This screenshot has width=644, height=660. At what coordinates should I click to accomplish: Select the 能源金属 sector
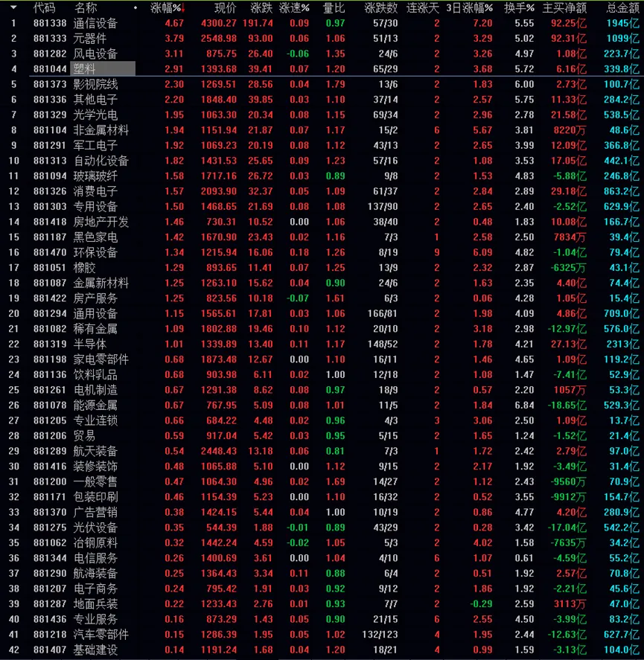95,406
